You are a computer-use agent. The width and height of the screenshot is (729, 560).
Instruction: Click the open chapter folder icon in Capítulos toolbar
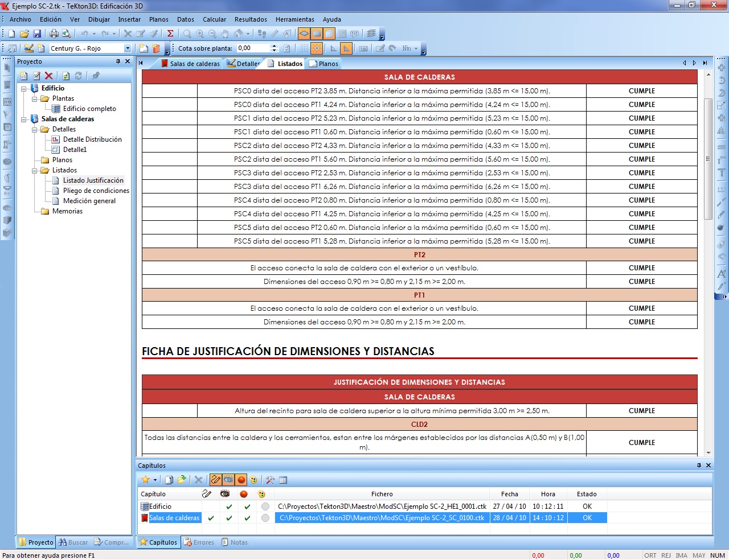coord(182,480)
